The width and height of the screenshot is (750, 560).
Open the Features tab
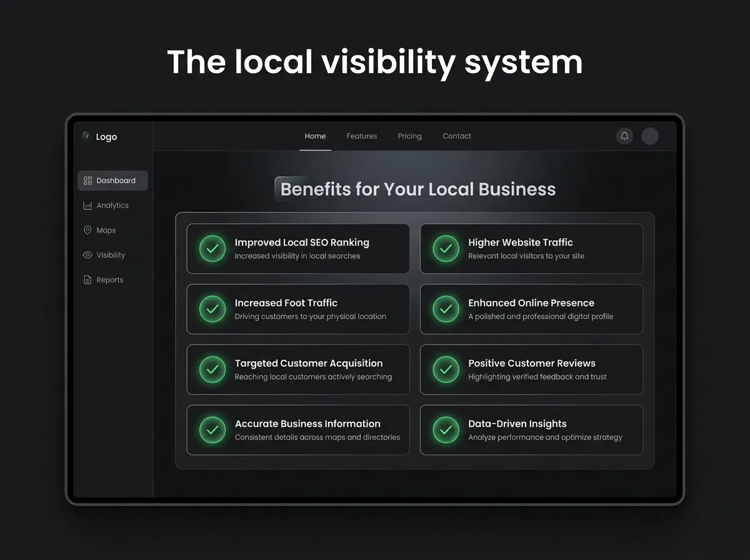tap(362, 136)
